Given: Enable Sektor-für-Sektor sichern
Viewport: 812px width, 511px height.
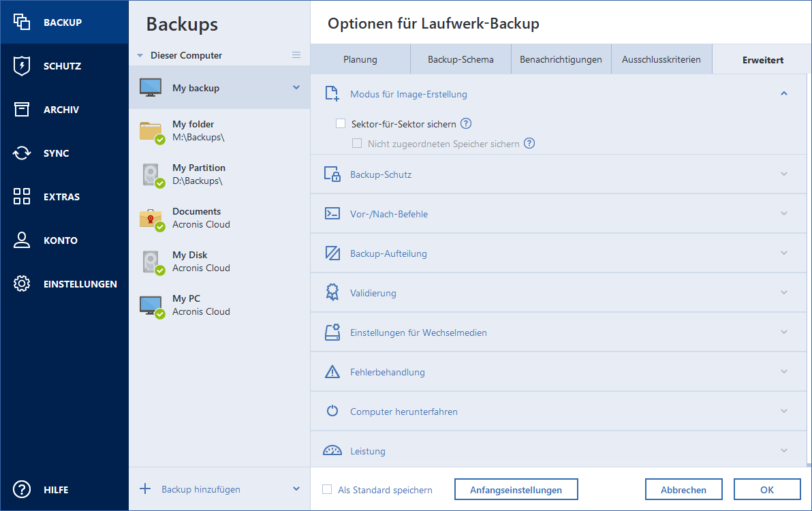Looking at the screenshot, I should pyautogui.click(x=340, y=123).
